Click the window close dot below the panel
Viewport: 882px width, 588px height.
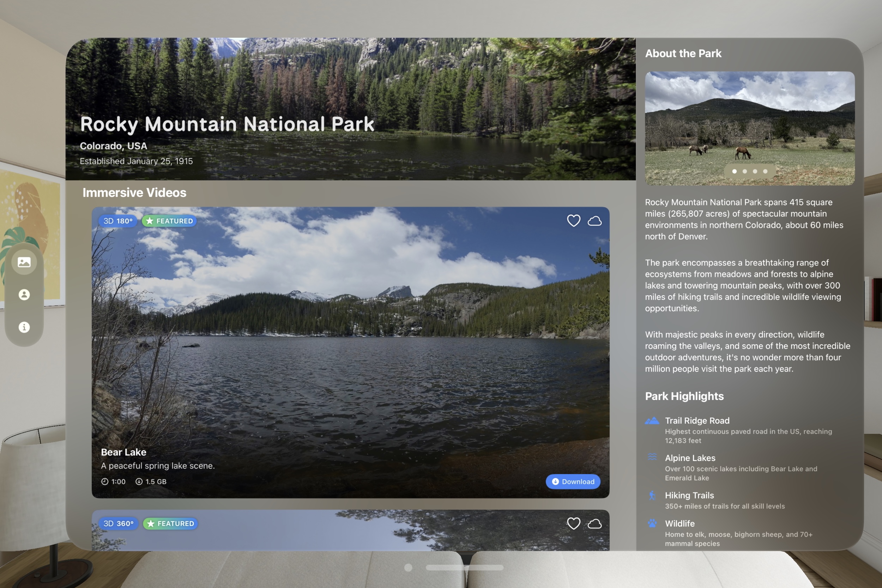tap(409, 568)
